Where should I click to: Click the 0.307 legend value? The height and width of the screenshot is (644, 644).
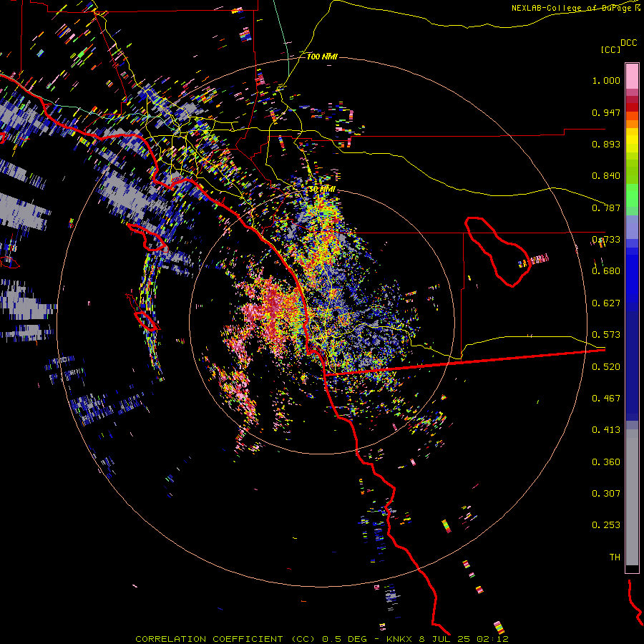606,494
